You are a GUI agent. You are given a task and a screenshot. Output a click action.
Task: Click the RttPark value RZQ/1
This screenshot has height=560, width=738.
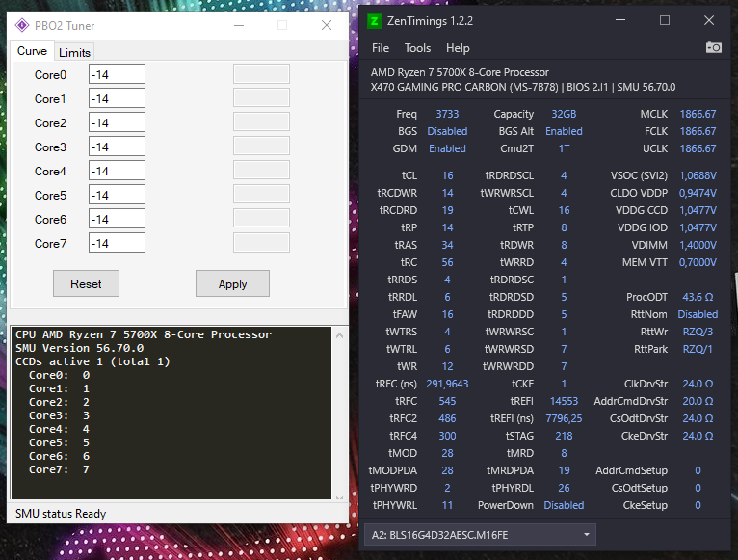[x=698, y=349]
